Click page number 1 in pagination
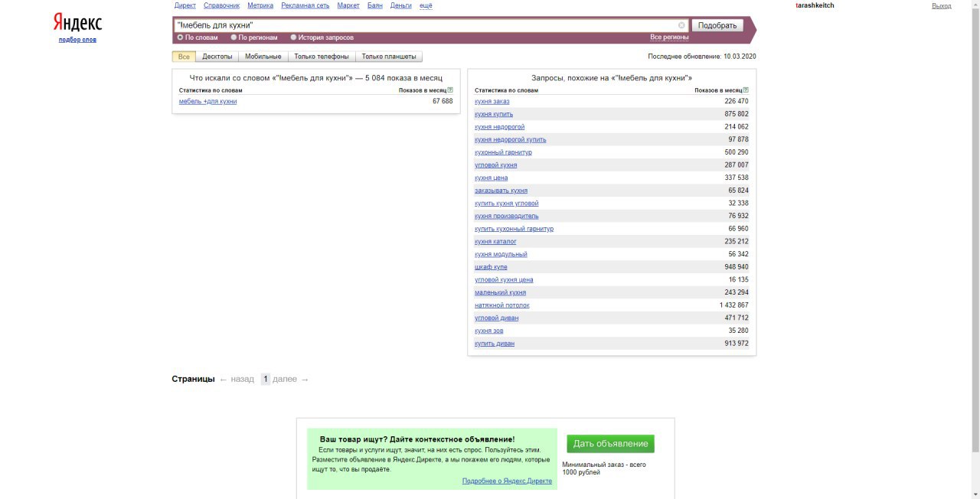Image resolution: width=980 pixels, height=499 pixels. pos(265,379)
